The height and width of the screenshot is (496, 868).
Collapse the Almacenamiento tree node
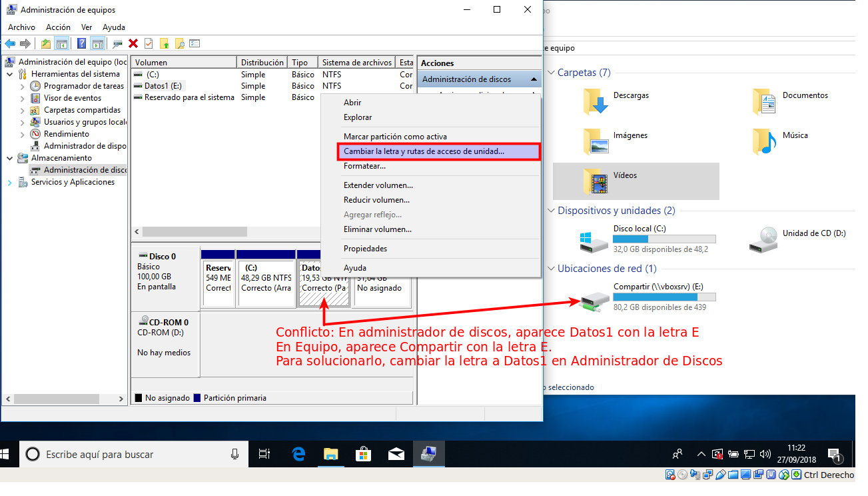click(10, 158)
